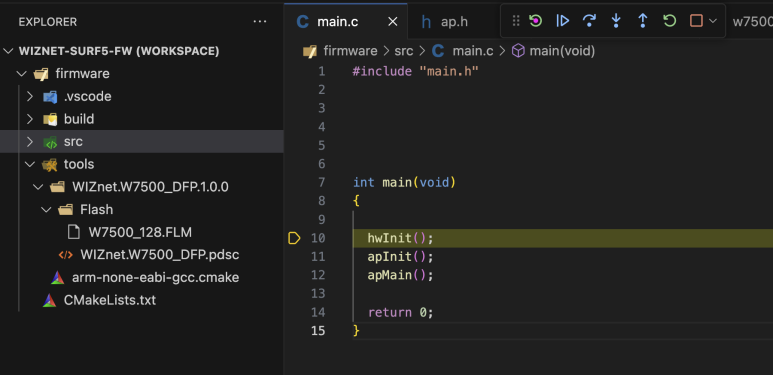Viewport: 773px width, 375px height.
Task: Click the #include "main.h" line
Action: pos(416,71)
